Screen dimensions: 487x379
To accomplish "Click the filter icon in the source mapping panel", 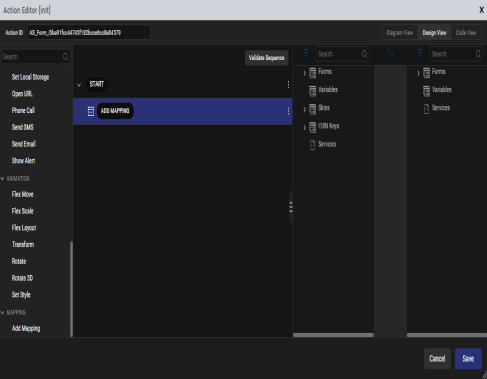I will 306,53.
